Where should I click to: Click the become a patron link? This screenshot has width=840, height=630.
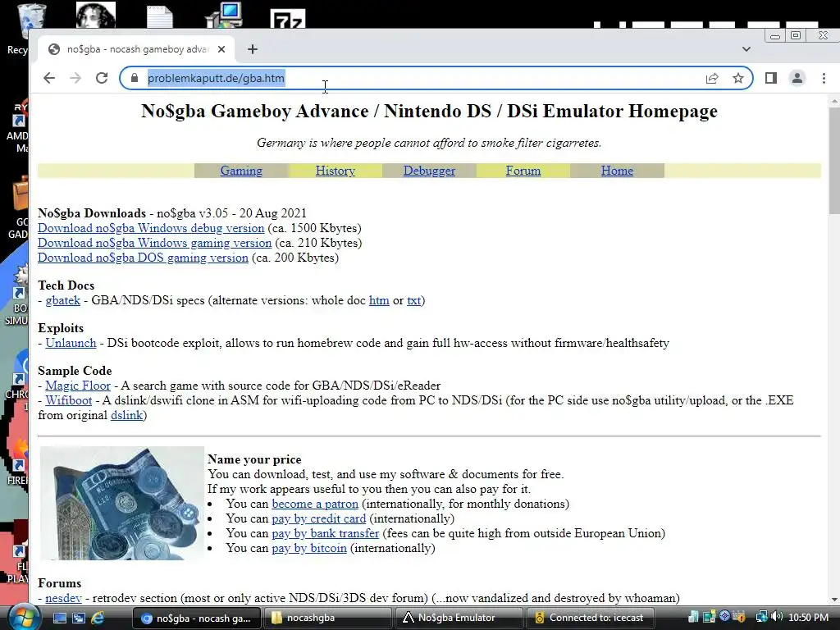[x=315, y=504]
